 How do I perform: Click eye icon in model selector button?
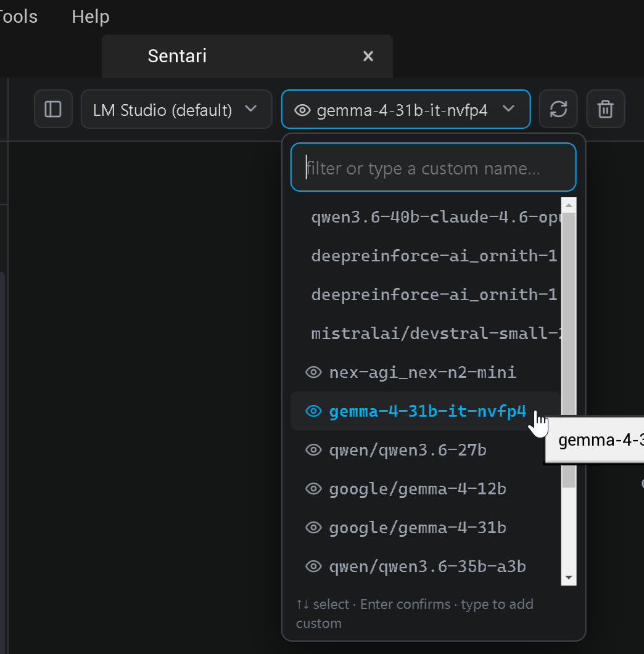(x=302, y=110)
